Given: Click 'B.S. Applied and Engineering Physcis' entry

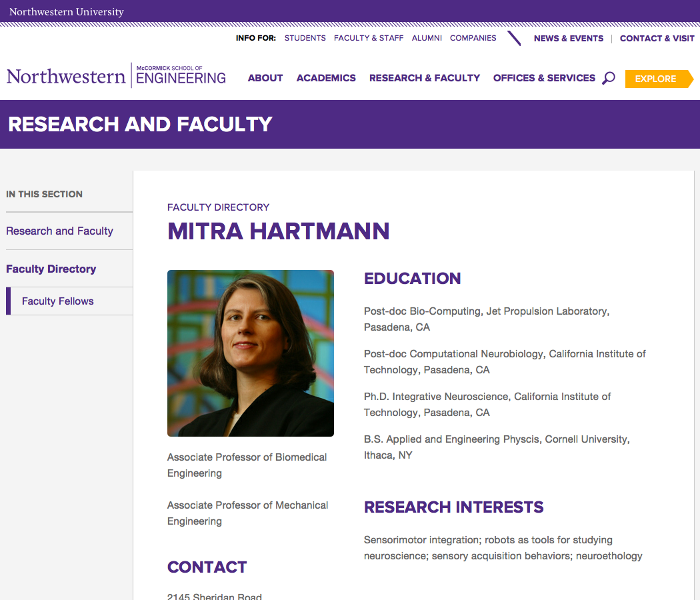Looking at the screenshot, I should tap(497, 447).
